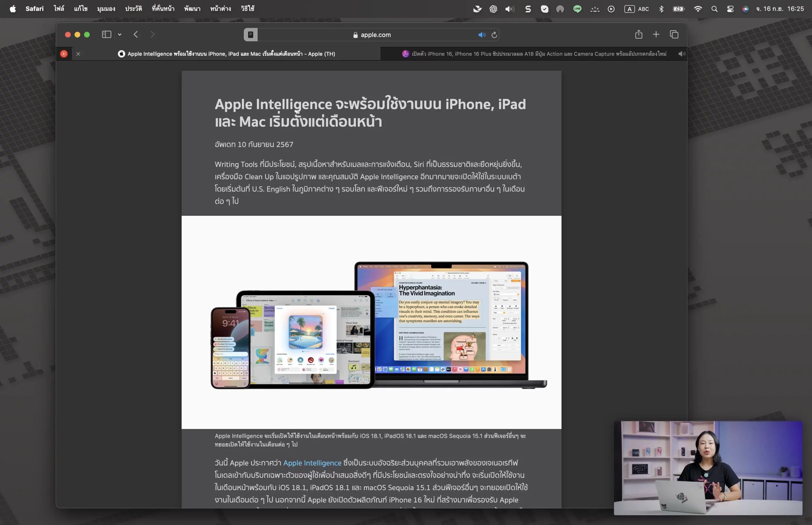
Task: Follow the Apple Intelligence hyperlink in article
Action: click(x=312, y=463)
